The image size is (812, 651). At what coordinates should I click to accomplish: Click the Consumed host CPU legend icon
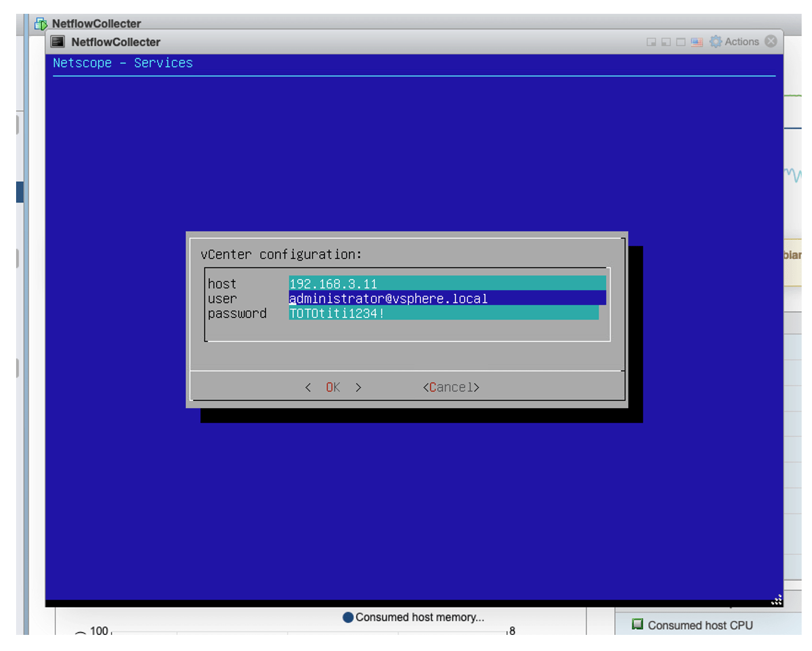click(637, 624)
